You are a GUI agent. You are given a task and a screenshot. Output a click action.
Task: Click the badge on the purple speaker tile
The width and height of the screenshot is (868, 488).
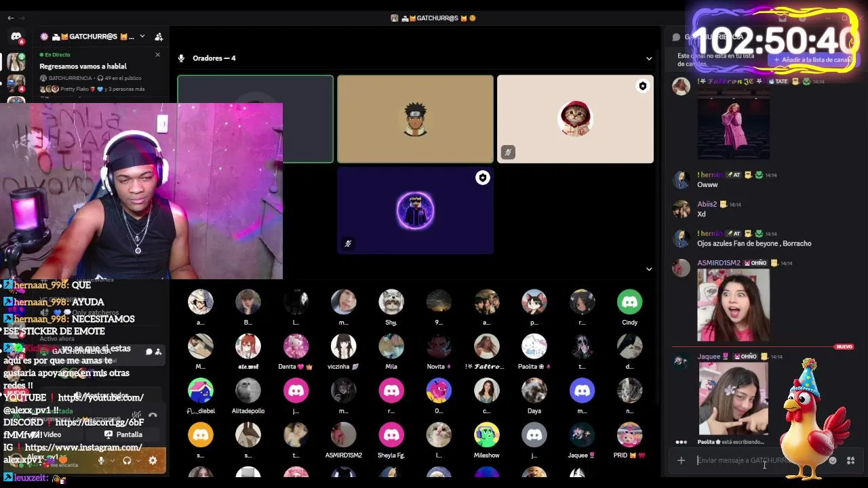(482, 178)
